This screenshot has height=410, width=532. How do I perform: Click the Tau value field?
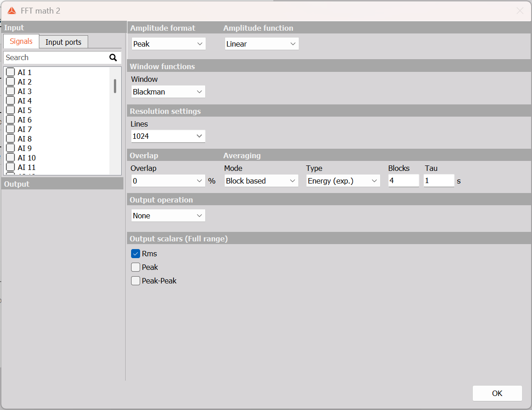coord(439,180)
